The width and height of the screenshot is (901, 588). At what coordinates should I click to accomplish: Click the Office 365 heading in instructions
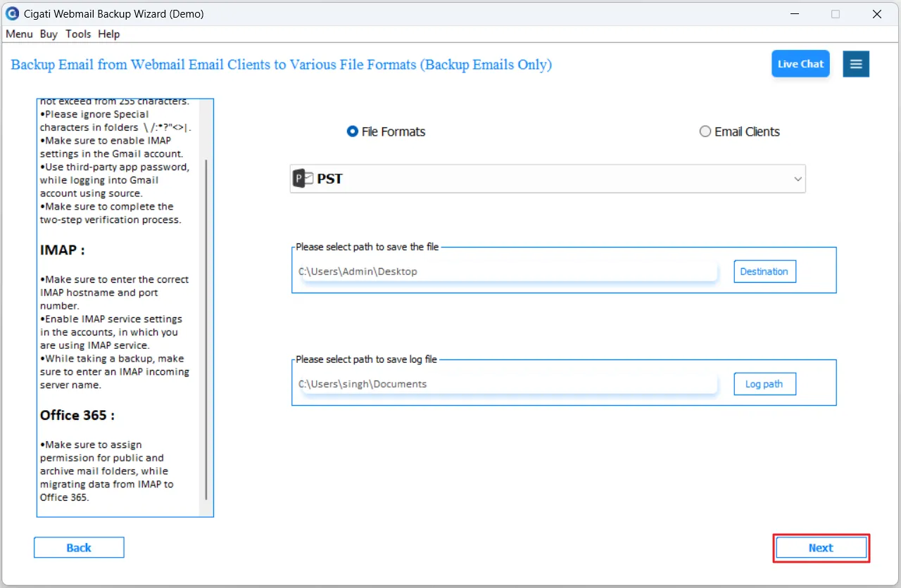tap(77, 415)
